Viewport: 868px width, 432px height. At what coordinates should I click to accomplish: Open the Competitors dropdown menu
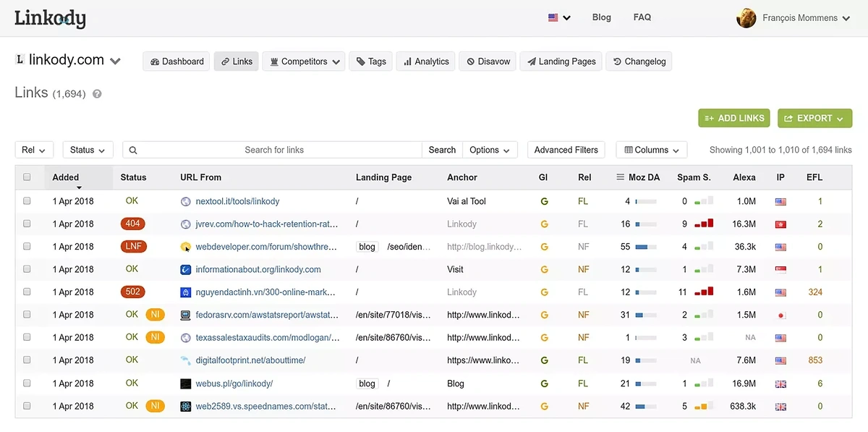coord(304,62)
